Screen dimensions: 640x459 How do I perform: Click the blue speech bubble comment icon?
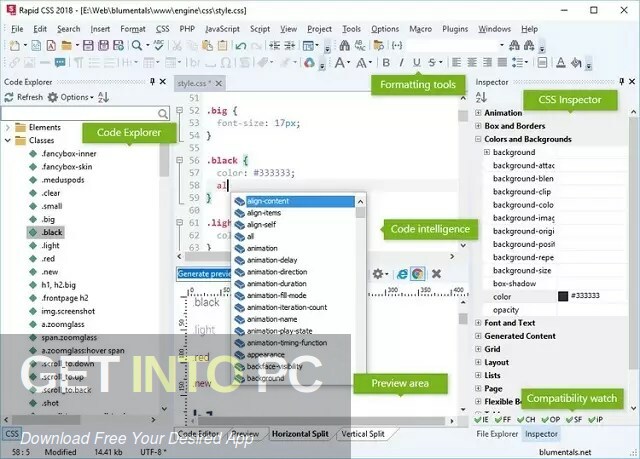(x=60, y=62)
